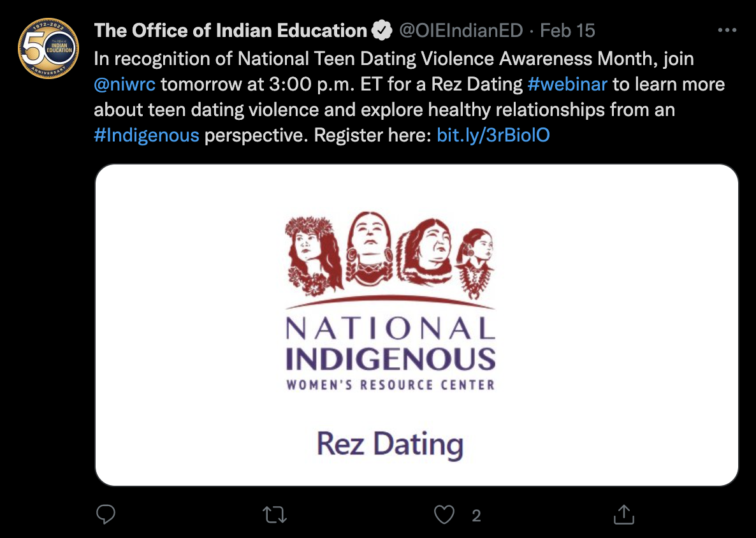Open the three-dot more options menu
756x538 pixels.
727,30
